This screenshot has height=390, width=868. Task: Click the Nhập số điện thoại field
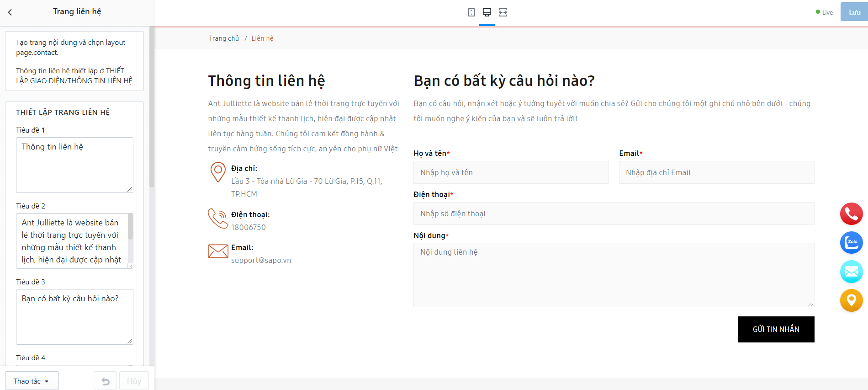click(x=614, y=214)
